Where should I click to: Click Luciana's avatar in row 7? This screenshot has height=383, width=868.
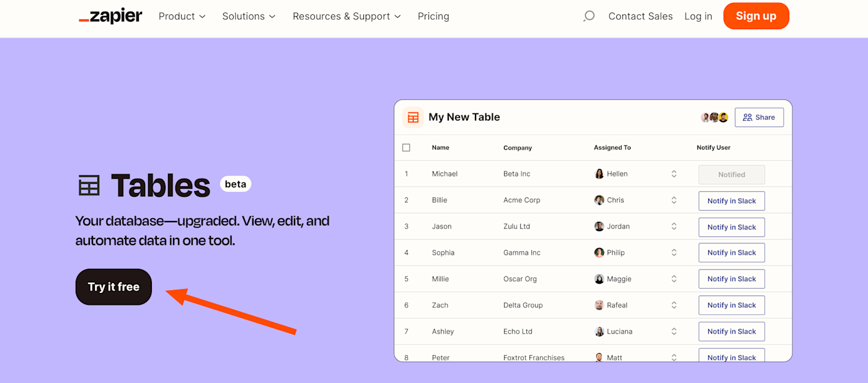point(599,331)
